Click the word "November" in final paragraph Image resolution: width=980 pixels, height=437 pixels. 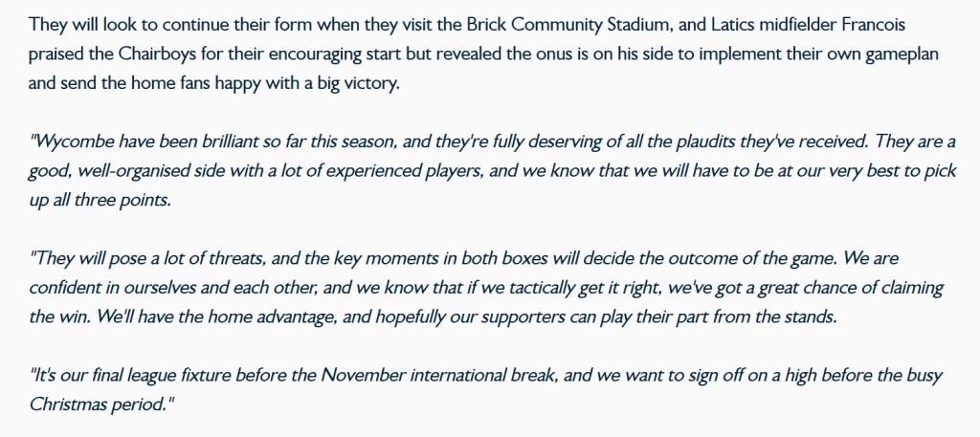(362, 376)
